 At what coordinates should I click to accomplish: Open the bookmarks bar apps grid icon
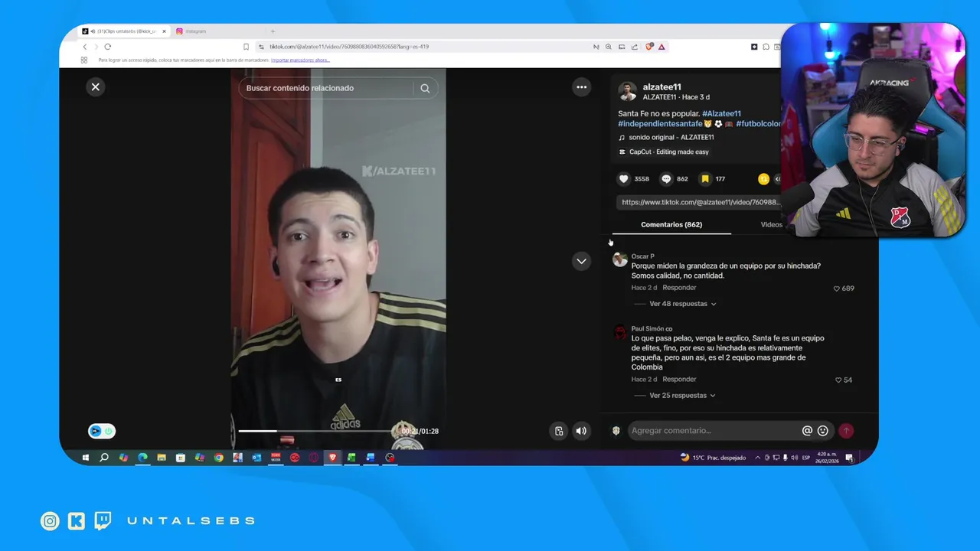click(x=84, y=60)
